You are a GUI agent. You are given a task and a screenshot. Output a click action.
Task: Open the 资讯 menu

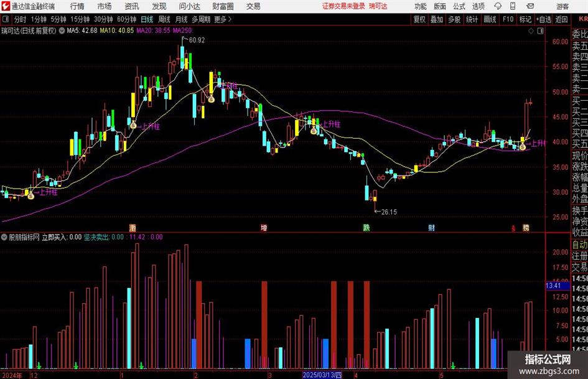point(132,6)
